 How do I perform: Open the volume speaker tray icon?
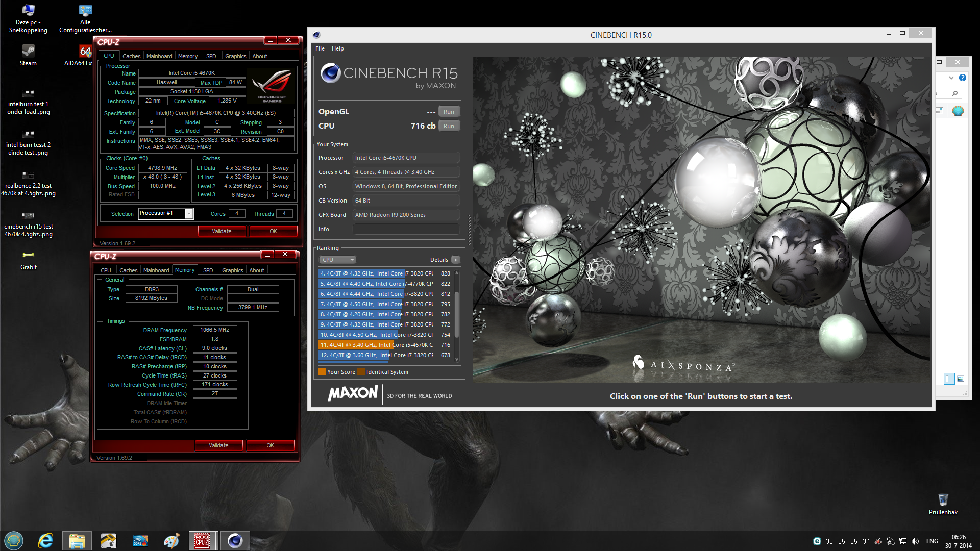pos(915,541)
